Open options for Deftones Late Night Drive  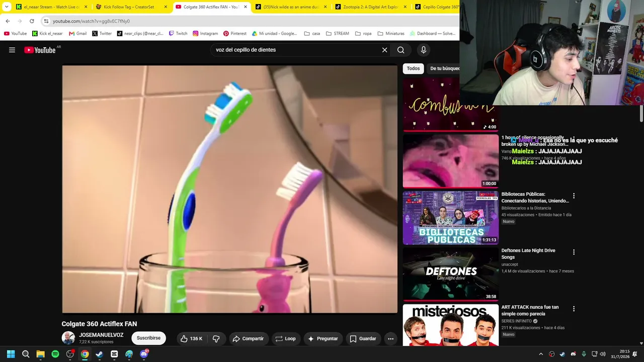(x=574, y=252)
